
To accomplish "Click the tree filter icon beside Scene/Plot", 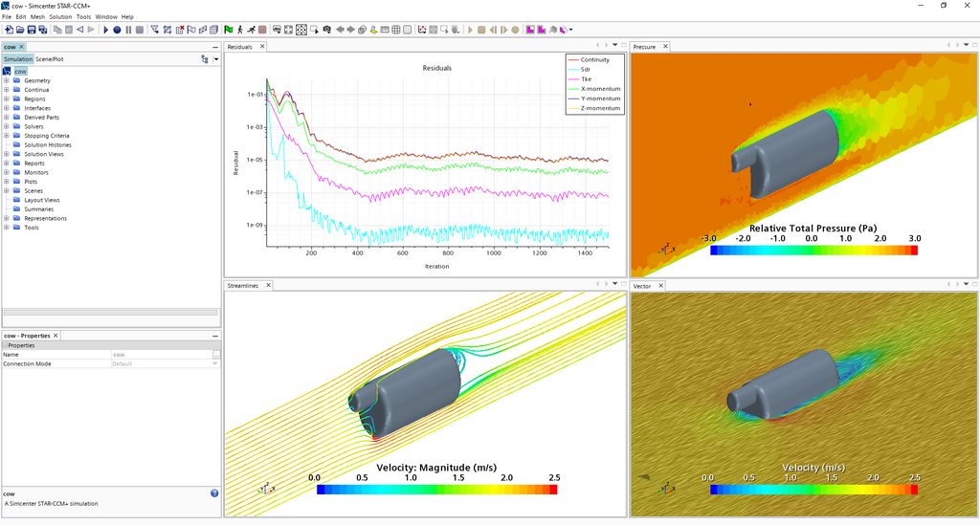I will [x=205, y=59].
